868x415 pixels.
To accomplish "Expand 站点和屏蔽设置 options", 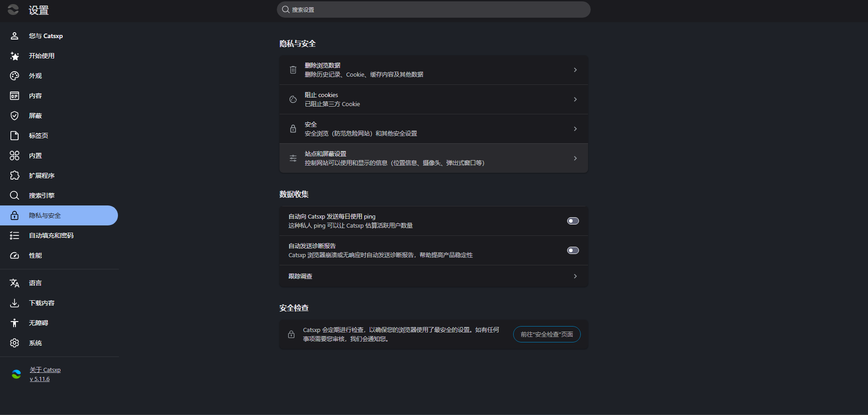I will [575, 158].
